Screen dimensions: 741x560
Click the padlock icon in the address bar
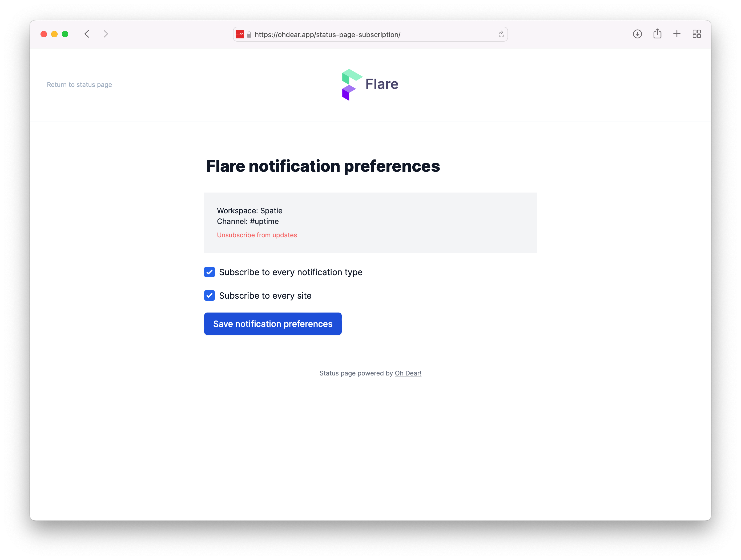pos(249,34)
